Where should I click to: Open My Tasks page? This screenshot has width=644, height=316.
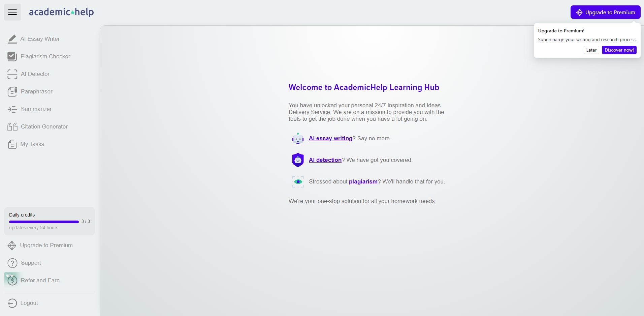[x=50, y=144]
